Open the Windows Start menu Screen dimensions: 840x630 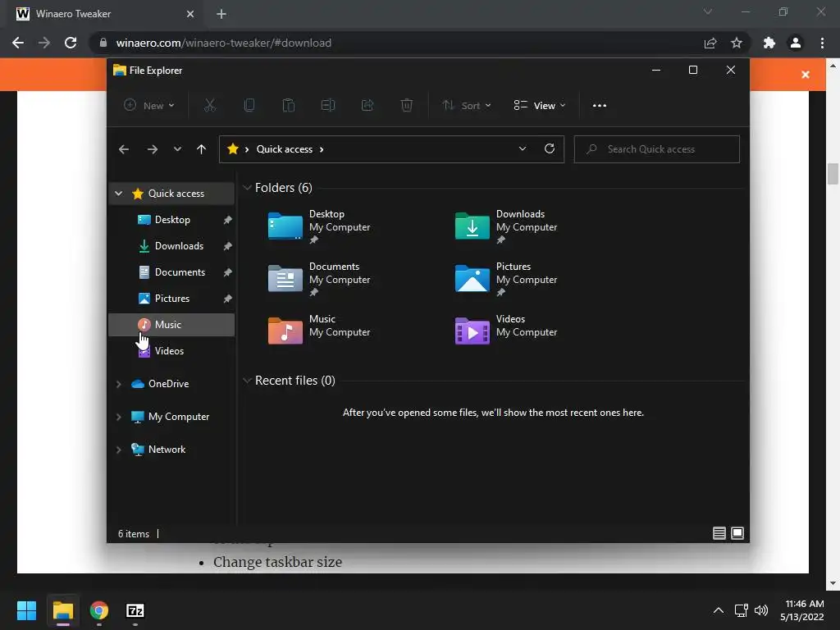click(x=26, y=610)
